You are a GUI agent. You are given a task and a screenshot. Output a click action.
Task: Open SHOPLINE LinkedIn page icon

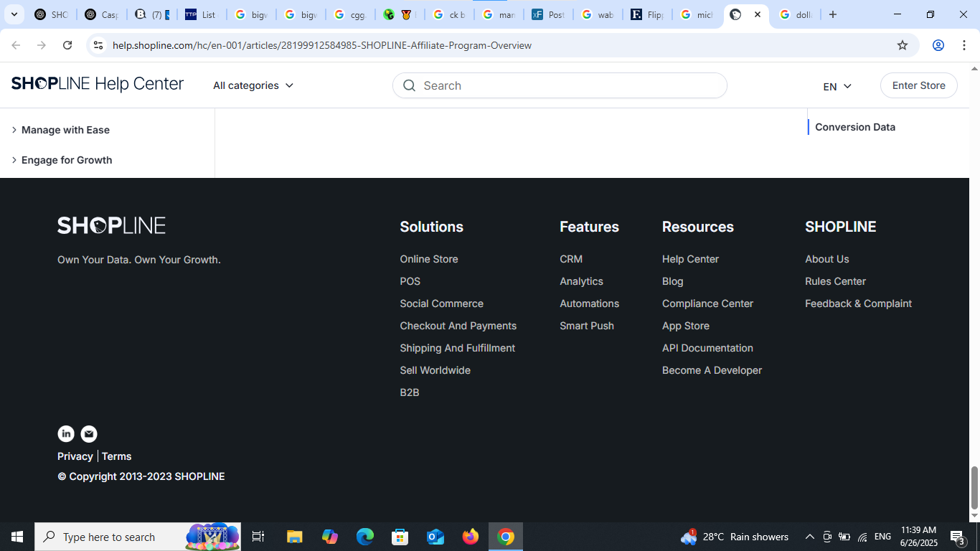click(x=66, y=433)
